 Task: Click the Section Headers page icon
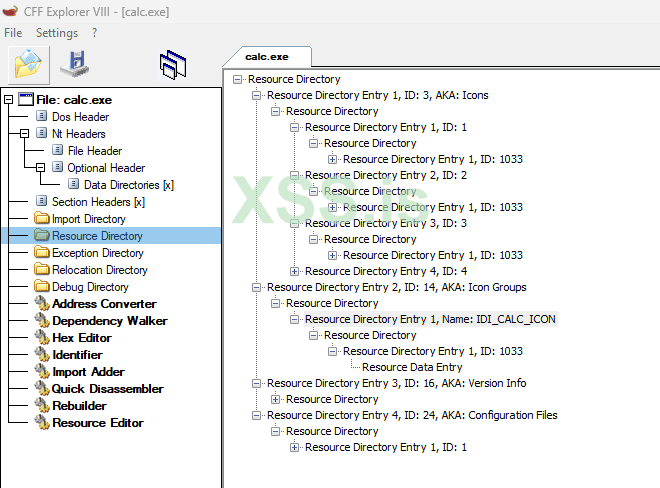point(41,201)
